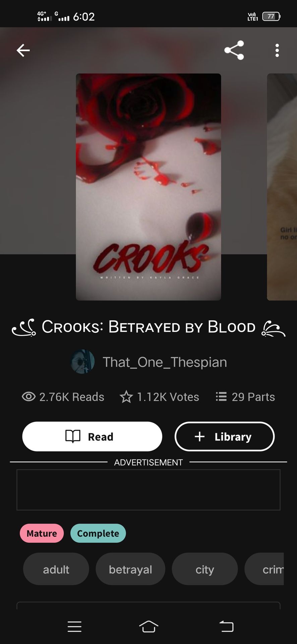
Task: Open That_One_Thespian username link
Action: (165, 362)
